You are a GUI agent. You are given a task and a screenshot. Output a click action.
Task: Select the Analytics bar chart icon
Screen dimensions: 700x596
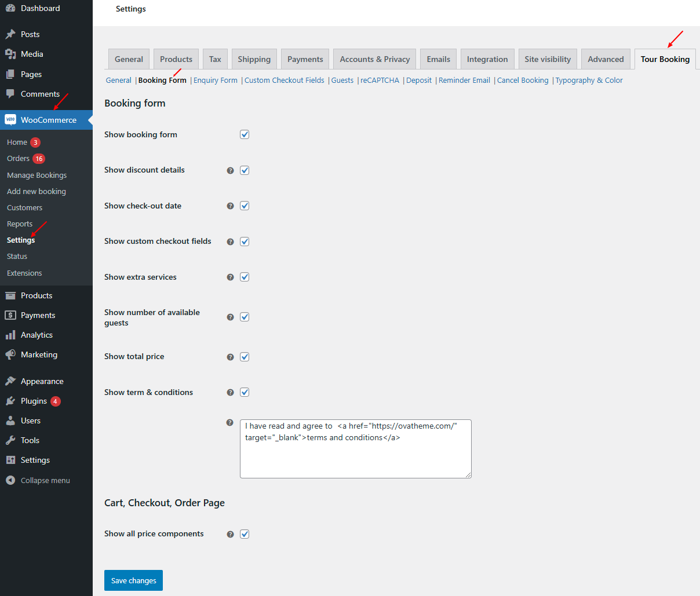click(10, 335)
